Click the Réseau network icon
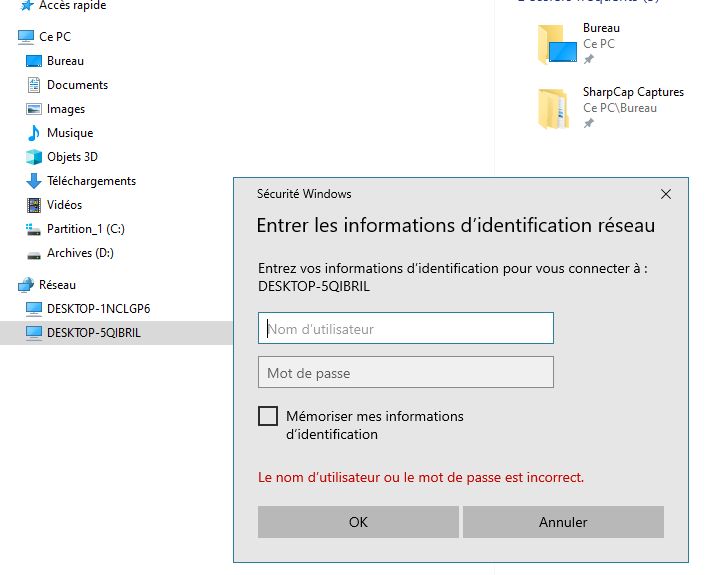The height and width of the screenshot is (575, 706). coord(26,285)
